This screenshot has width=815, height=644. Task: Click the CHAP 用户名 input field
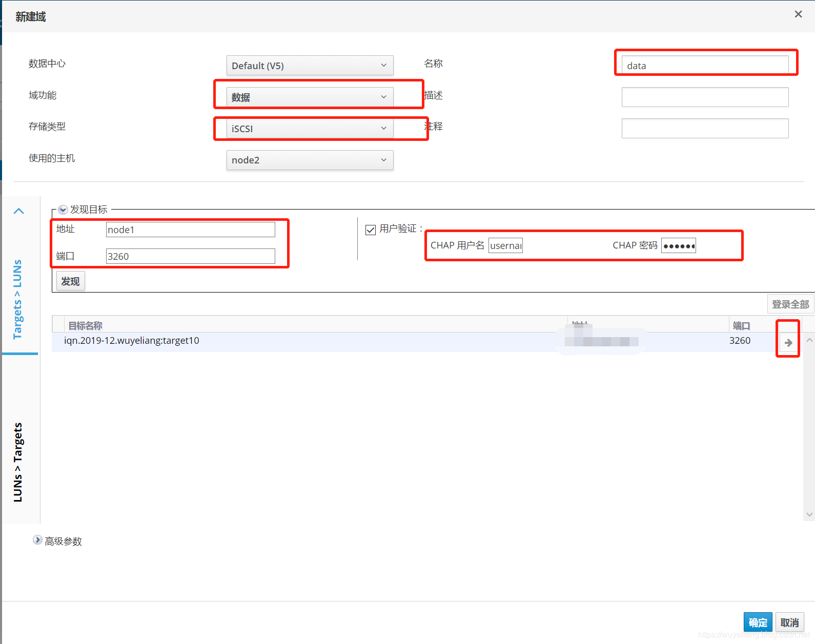coord(505,245)
